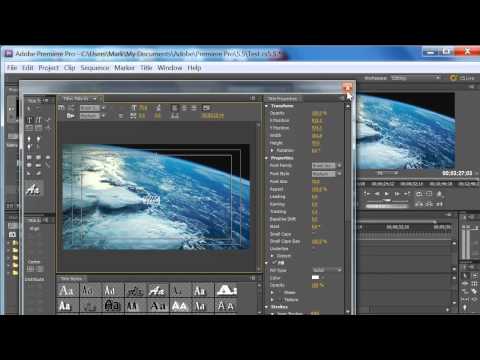The width and height of the screenshot is (480, 360).
Task: Click Step Forward in Program monitor
Action: pos(397,193)
